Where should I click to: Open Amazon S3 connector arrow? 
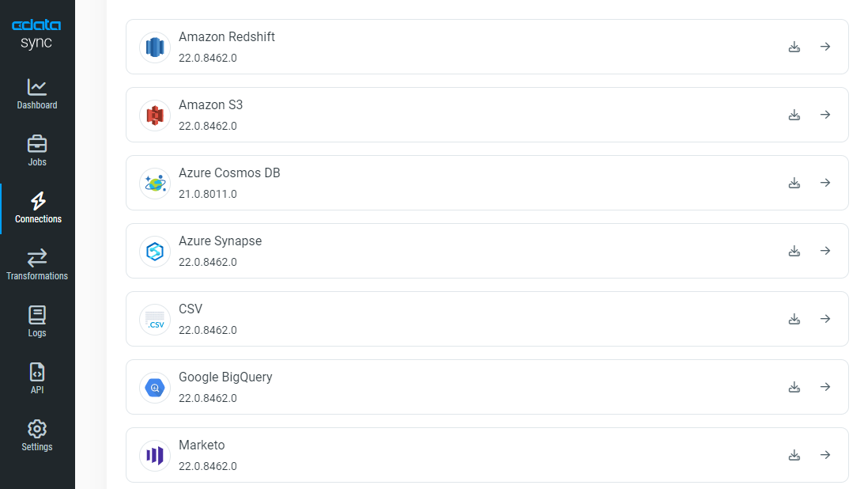825,115
